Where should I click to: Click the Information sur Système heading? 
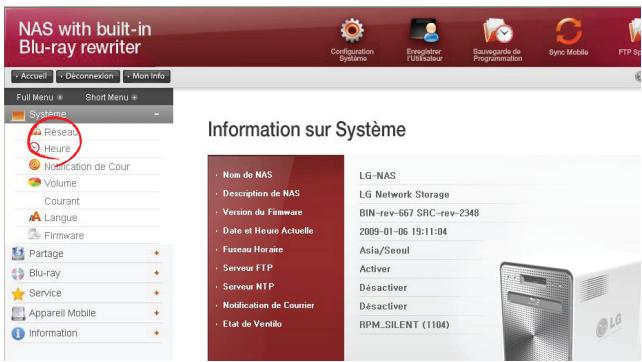(307, 130)
